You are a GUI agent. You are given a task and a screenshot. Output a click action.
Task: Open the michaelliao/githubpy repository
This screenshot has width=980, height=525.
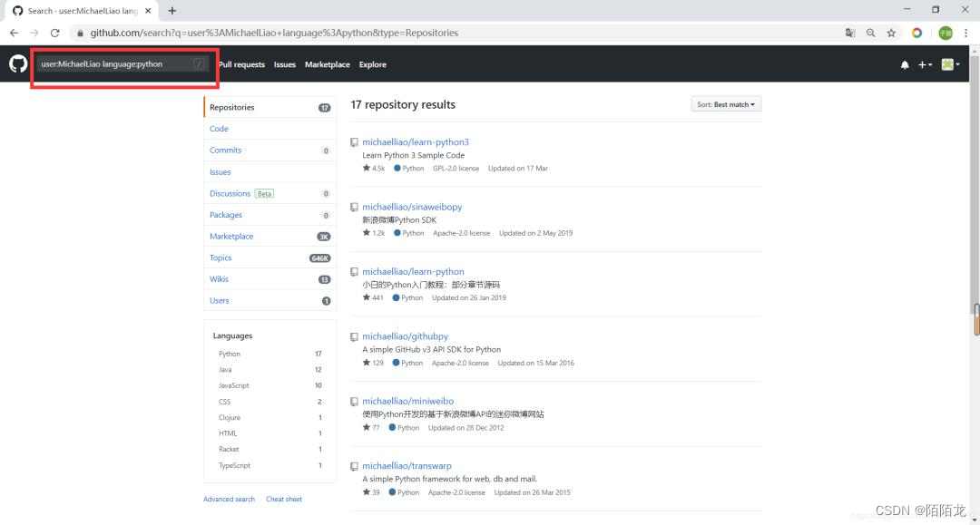[x=405, y=336]
